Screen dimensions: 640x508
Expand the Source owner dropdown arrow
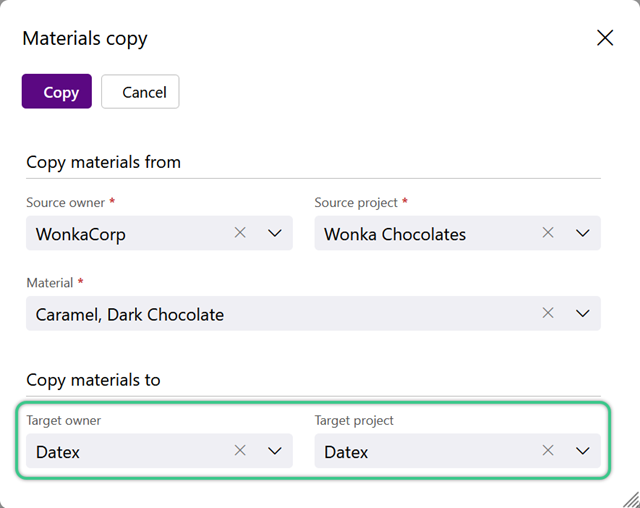[x=275, y=233]
